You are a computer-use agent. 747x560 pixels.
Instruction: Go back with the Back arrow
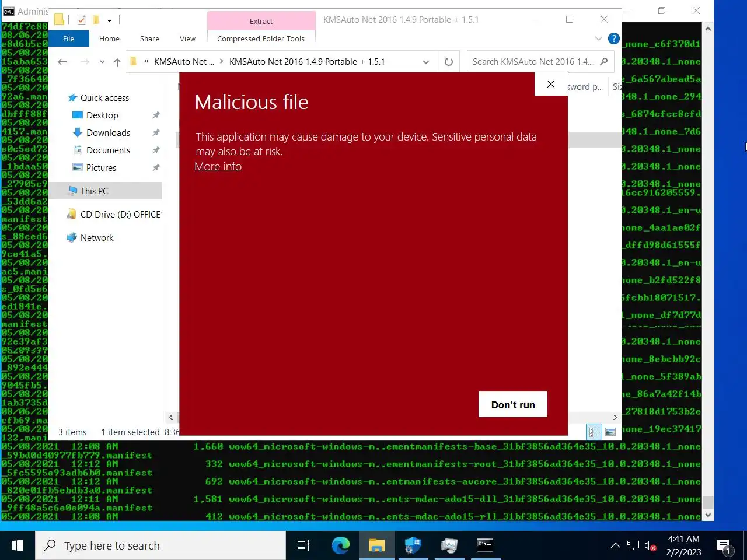(62, 62)
